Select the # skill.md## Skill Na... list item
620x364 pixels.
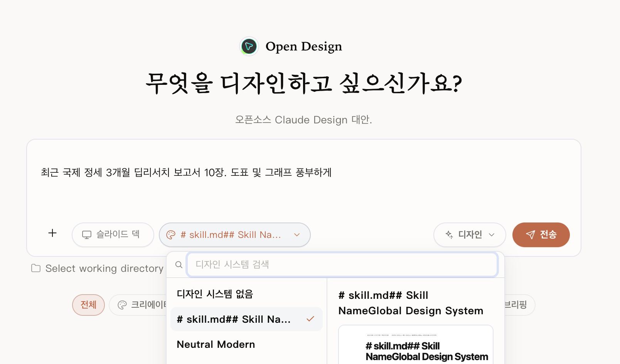246,319
